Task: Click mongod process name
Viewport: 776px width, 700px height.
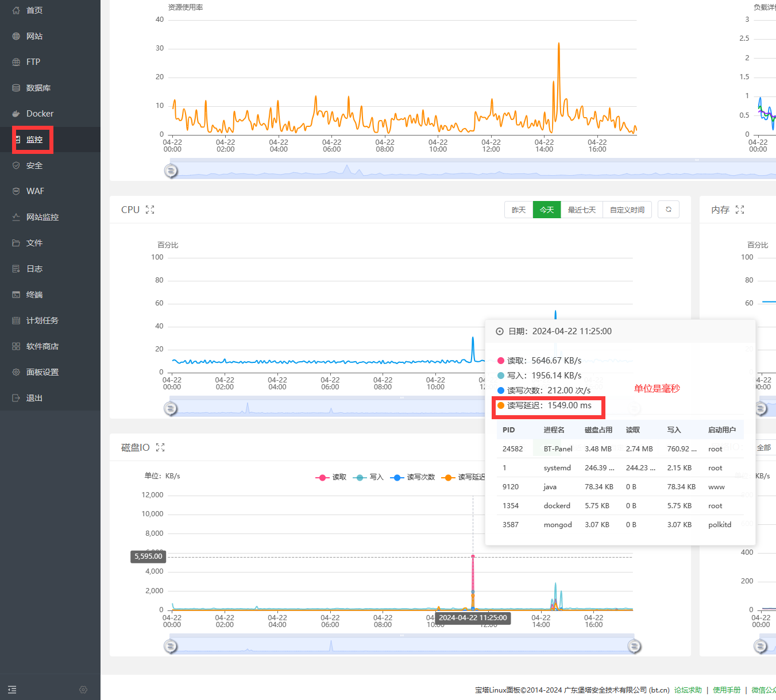Action: [558, 525]
